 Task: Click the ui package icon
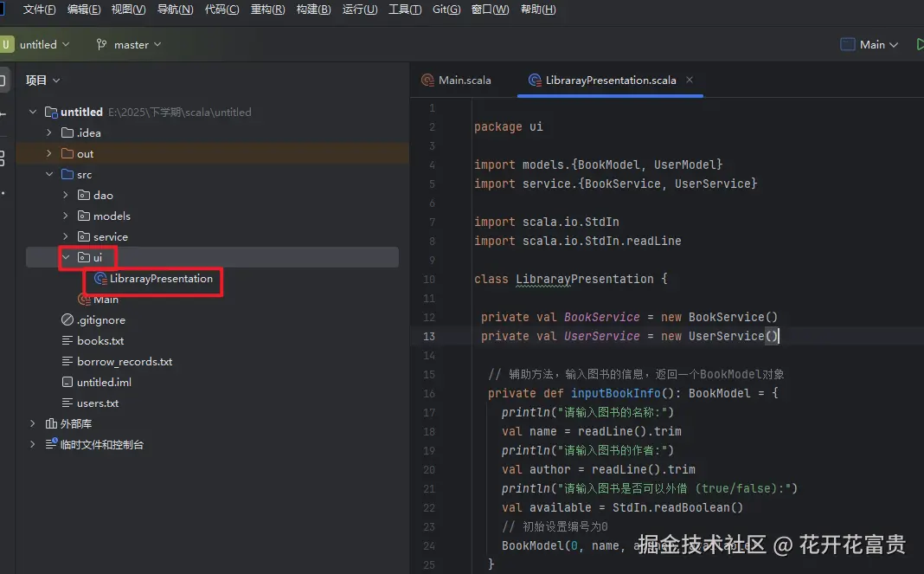click(84, 257)
